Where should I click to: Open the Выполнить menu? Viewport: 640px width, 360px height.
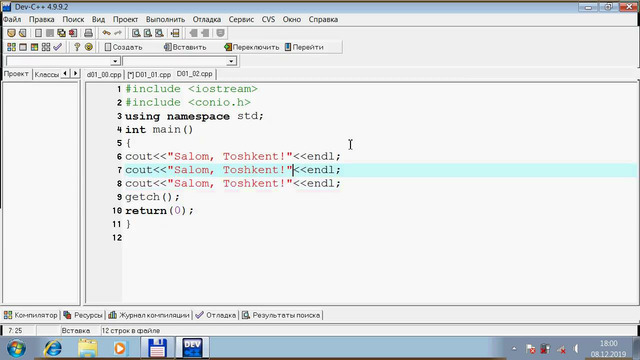(x=165, y=19)
